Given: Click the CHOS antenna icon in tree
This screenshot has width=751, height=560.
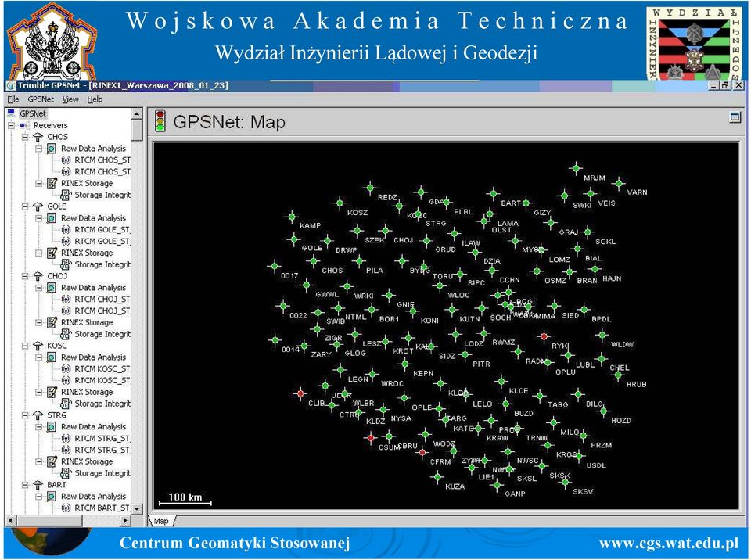Looking at the screenshot, I should (38, 137).
